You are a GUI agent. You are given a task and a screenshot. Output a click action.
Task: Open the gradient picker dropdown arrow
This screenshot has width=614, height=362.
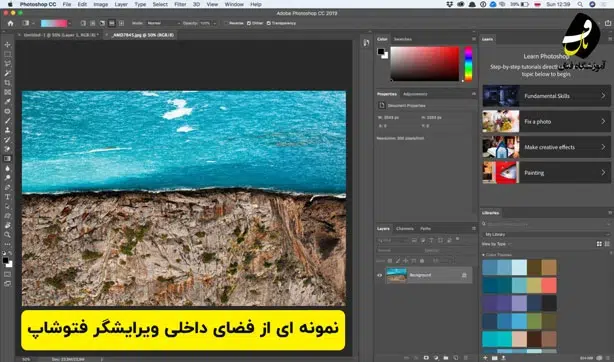pos(70,23)
